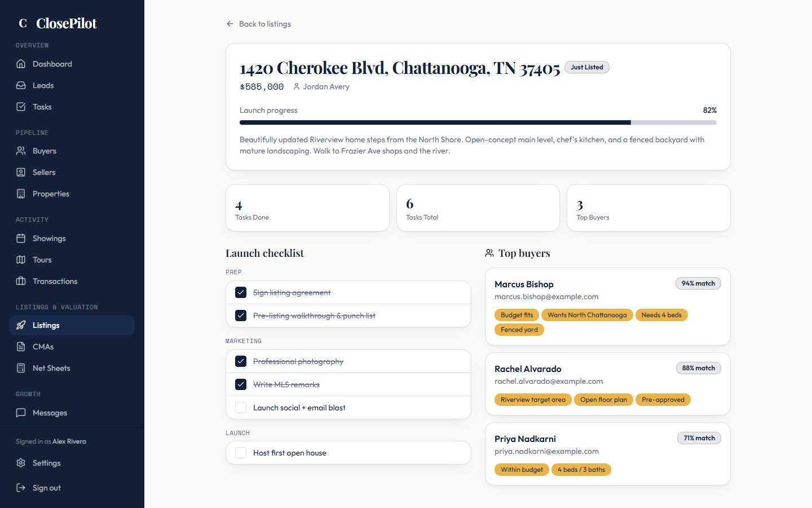The width and height of the screenshot is (812, 508).
Task: Click the Tasks Total stat card
Action: 478,208
